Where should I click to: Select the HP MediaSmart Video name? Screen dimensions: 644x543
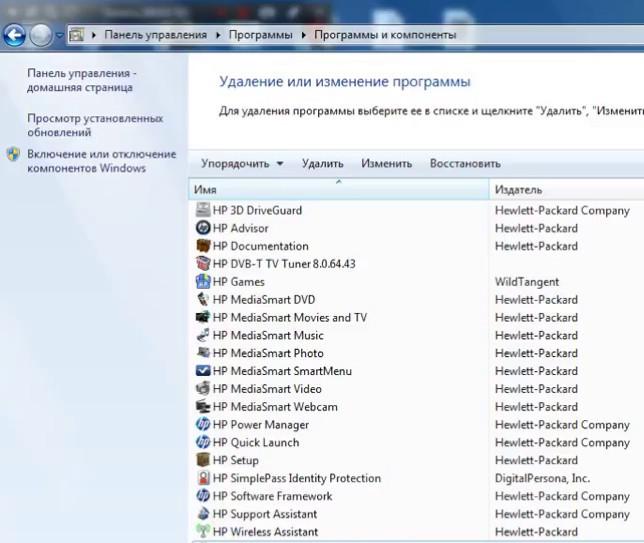[267, 389]
